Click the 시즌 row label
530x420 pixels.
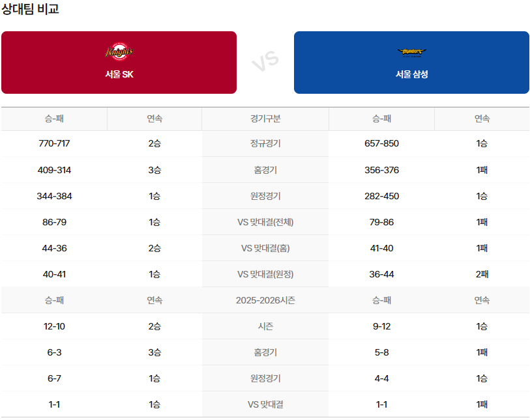click(x=265, y=326)
